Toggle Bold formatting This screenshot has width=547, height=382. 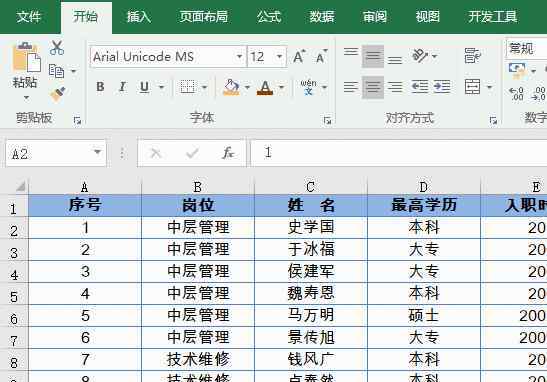pyautogui.click(x=100, y=87)
